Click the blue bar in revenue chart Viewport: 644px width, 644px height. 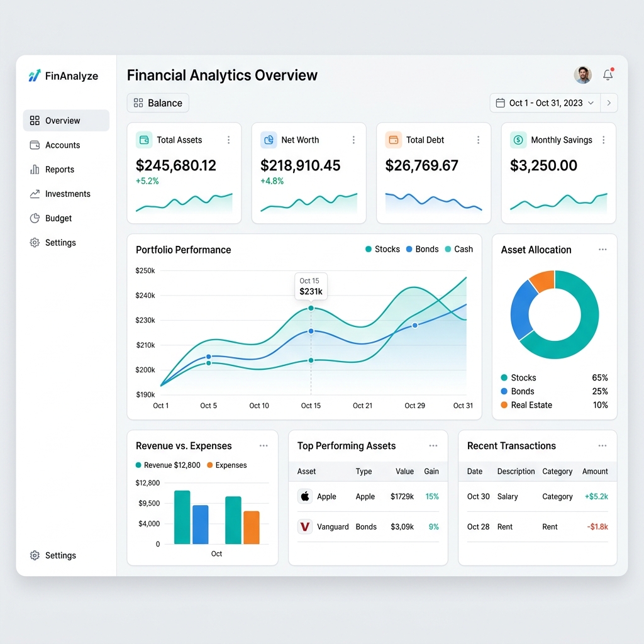(x=201, y=525)
